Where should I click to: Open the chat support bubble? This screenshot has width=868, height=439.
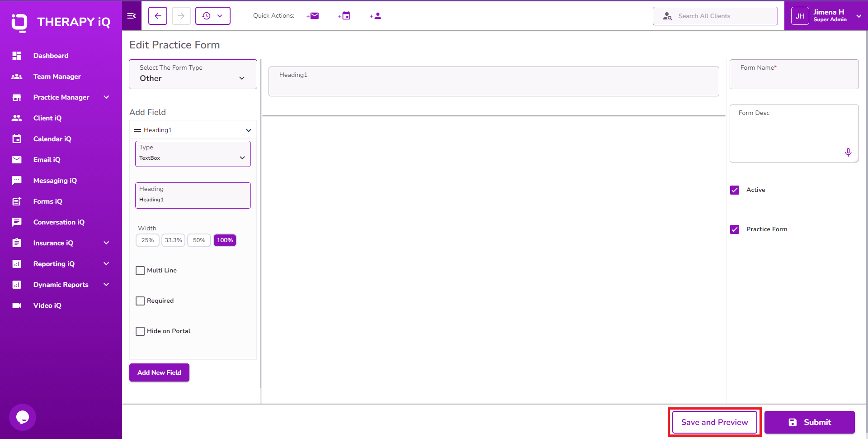[x=22, y=417]
